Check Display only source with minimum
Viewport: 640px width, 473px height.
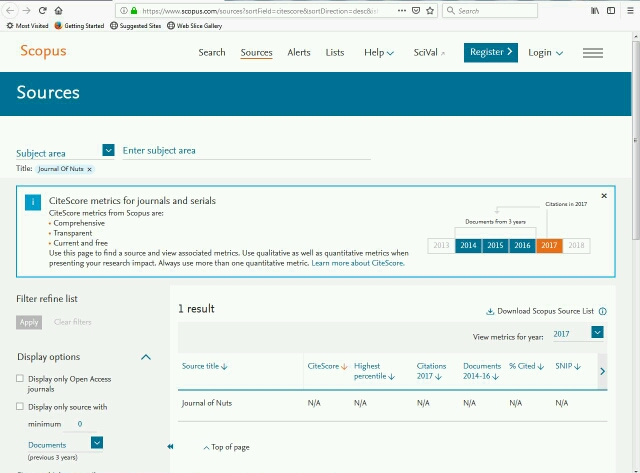click(20, 406)
